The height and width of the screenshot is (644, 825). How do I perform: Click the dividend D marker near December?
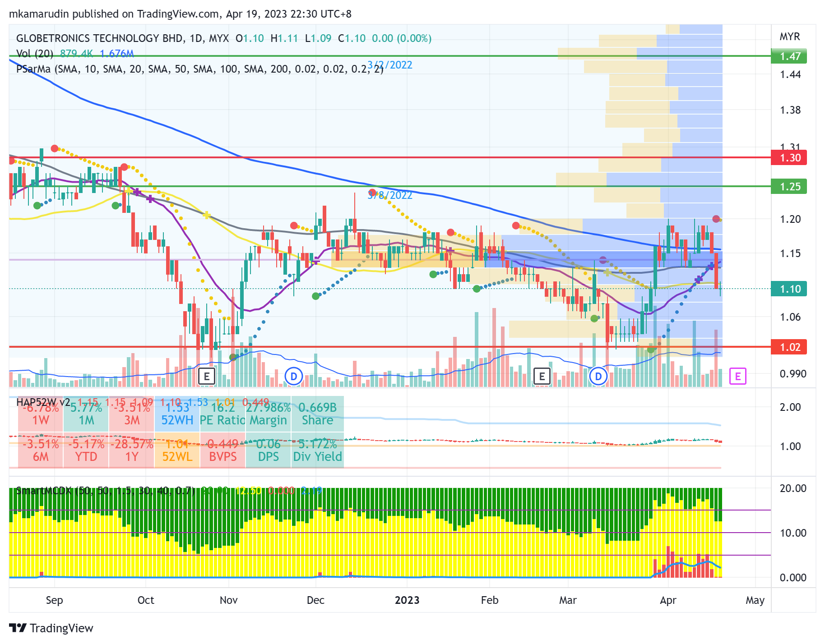click(294, 376)
